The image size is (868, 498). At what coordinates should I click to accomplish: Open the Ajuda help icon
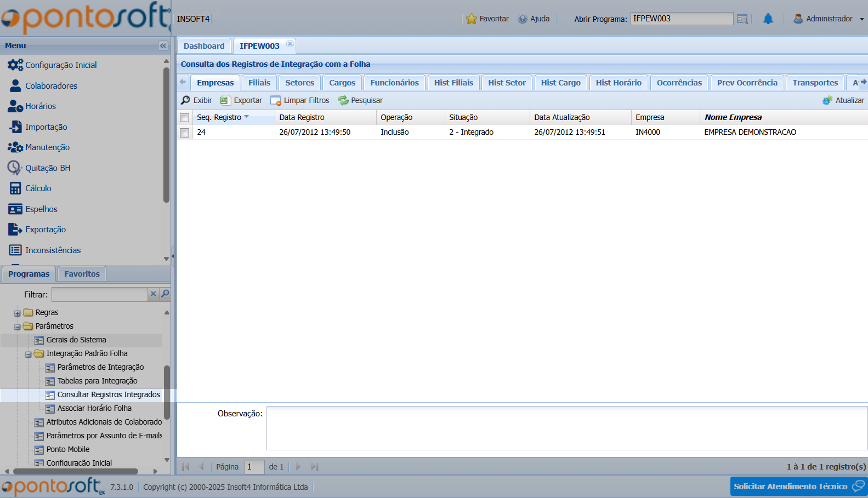pos(523,19)
